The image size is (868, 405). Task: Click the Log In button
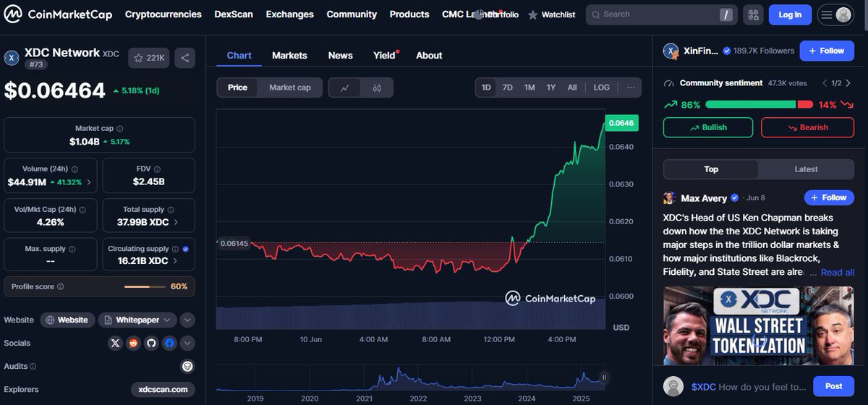pos(790,14)
